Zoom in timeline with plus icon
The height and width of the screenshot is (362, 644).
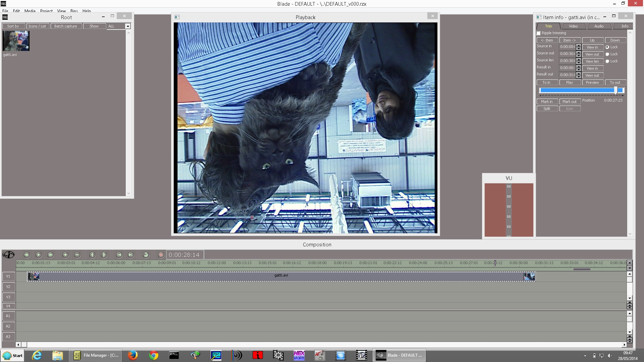click(x=65, y=255)
